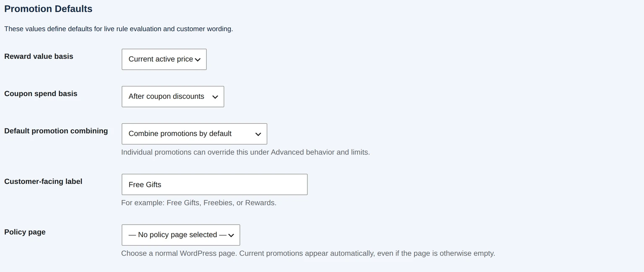
Task: Open the Policy page dropdown
Action: tap(181, 235)
